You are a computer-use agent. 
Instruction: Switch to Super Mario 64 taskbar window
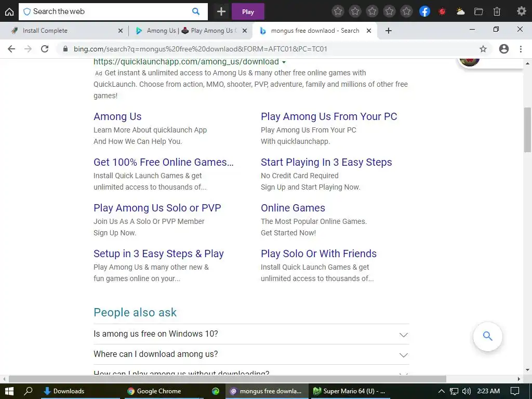(x=350, y=391)
